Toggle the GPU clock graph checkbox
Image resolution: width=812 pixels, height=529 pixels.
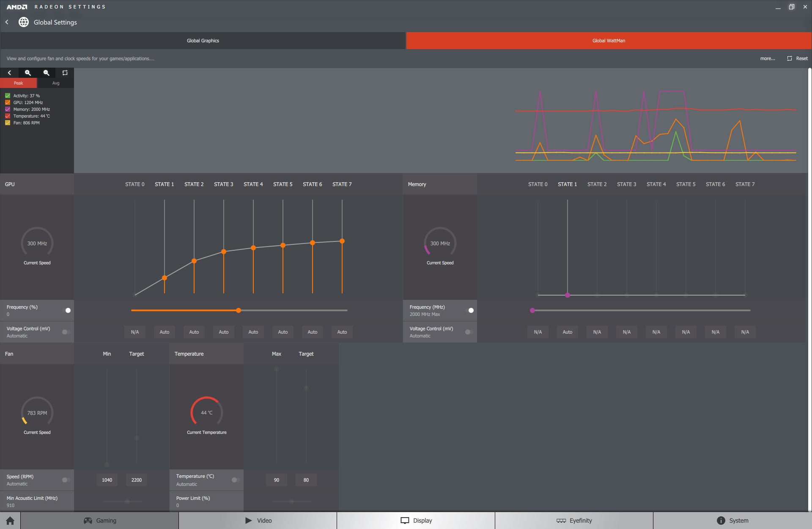[x=8, y=102]
